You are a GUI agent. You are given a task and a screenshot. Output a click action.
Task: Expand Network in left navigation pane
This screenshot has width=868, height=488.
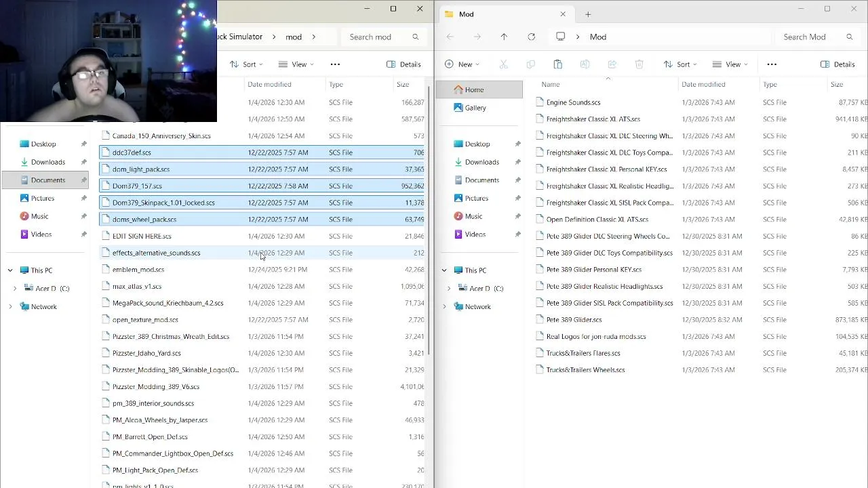(10, 307)
